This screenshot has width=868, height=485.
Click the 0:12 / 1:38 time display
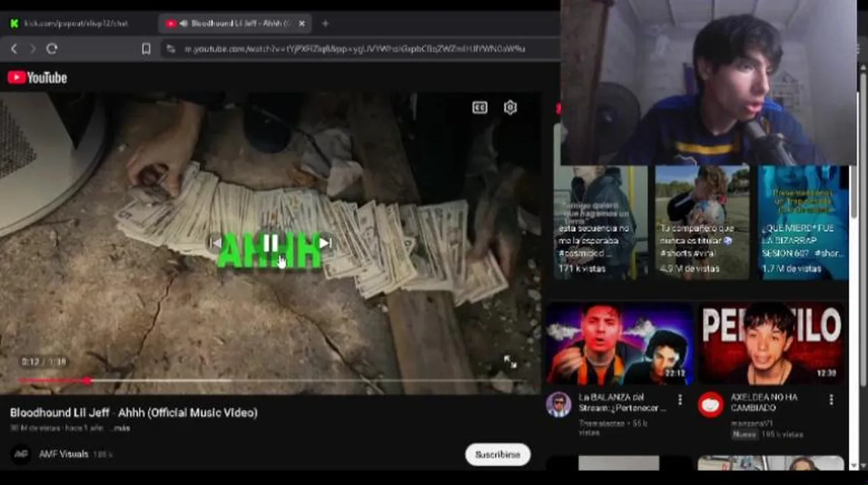click(x=44, y=362)
